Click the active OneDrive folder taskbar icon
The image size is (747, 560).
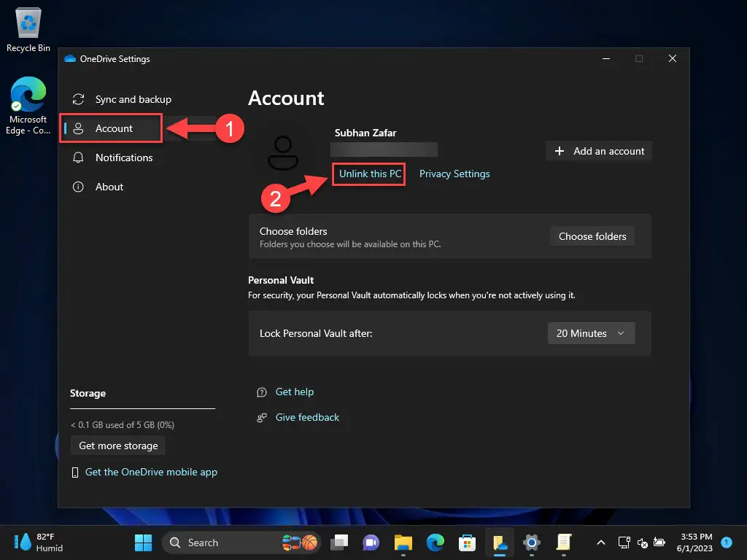499,542
